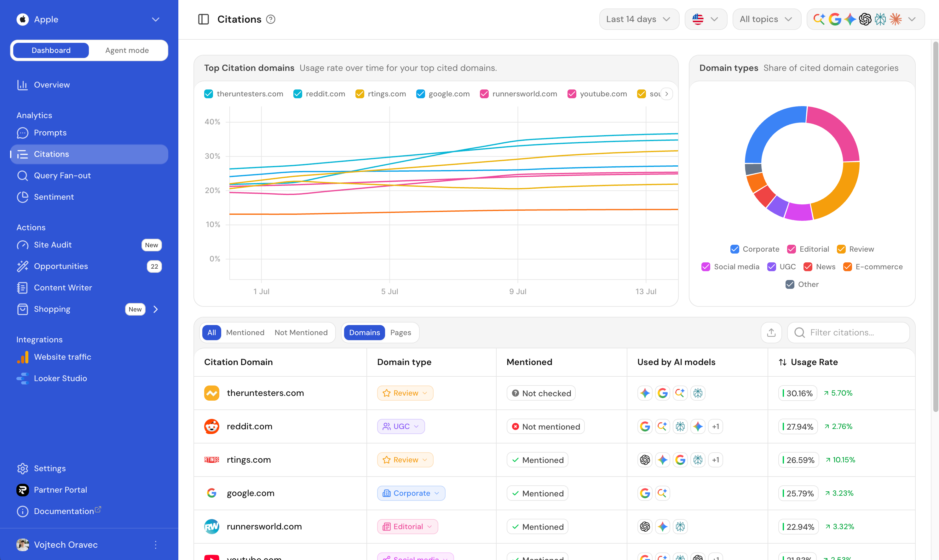The width and height of the screenshot is (939, 560).
Task: Click runnersworld.com RW logo
Action: 212,526
